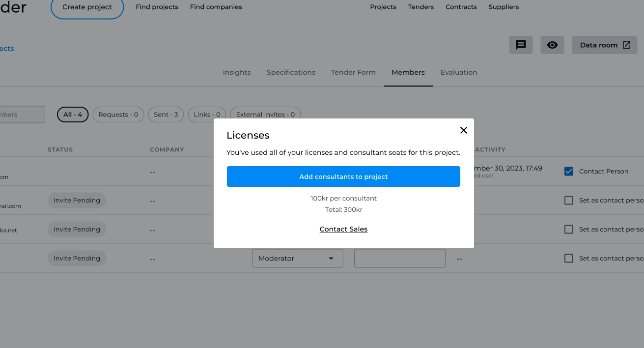The height and width of the screenshot is (348, 644).
Task: Open Find companies in navigation
Action: click(216, 7)
